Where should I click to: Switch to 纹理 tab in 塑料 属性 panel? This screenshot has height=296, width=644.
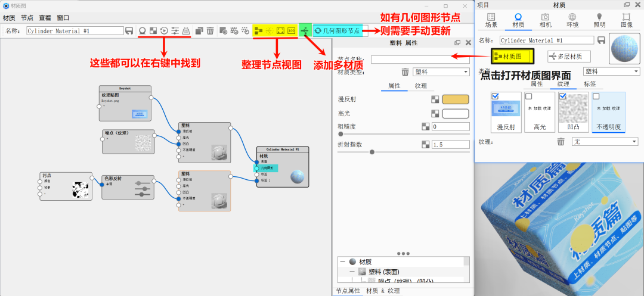click(420, 86)
